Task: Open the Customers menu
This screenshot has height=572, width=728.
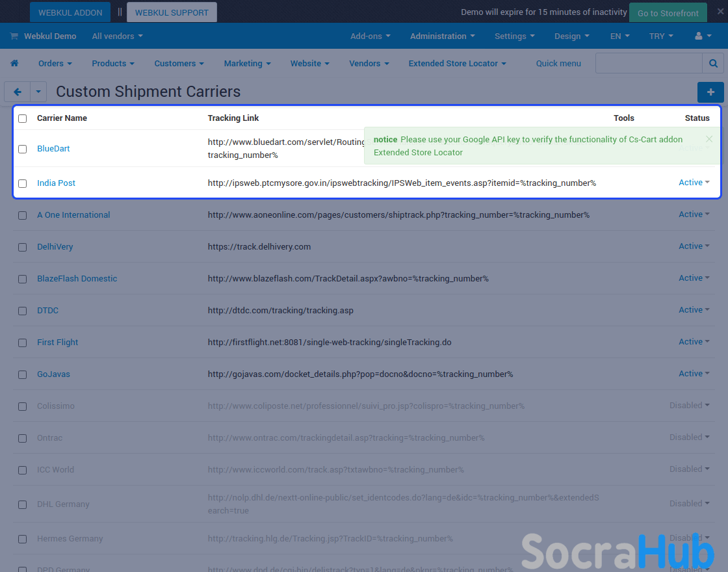Action: tap(179, 63)
